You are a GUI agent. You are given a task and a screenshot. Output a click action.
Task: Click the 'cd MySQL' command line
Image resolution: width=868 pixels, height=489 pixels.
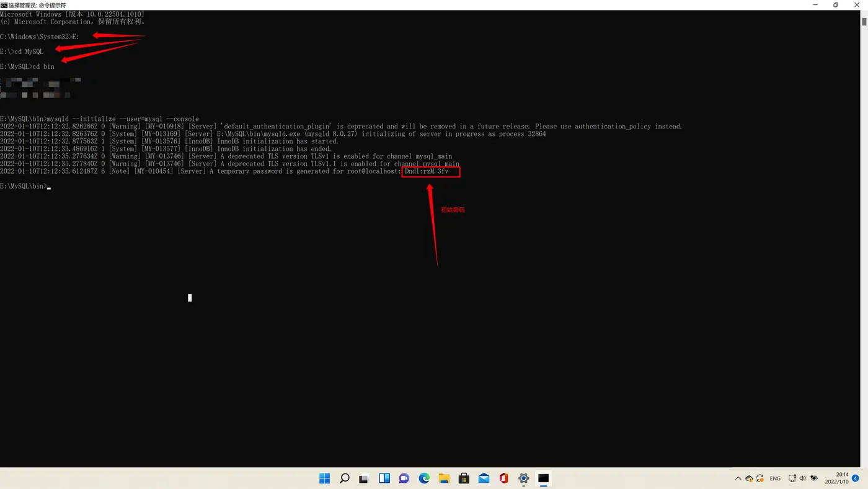pos(22,52)
